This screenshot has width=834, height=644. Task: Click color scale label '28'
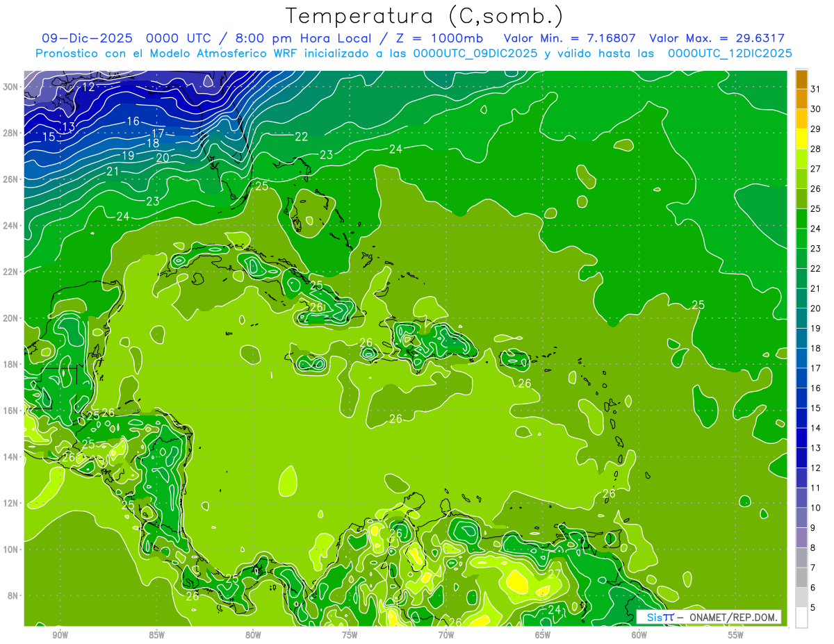tap(816, 148)
